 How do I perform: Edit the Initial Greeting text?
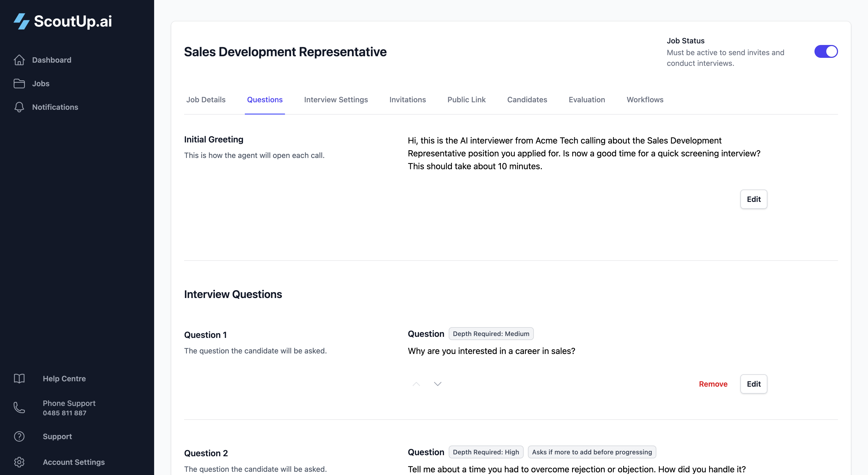point(753,199)
